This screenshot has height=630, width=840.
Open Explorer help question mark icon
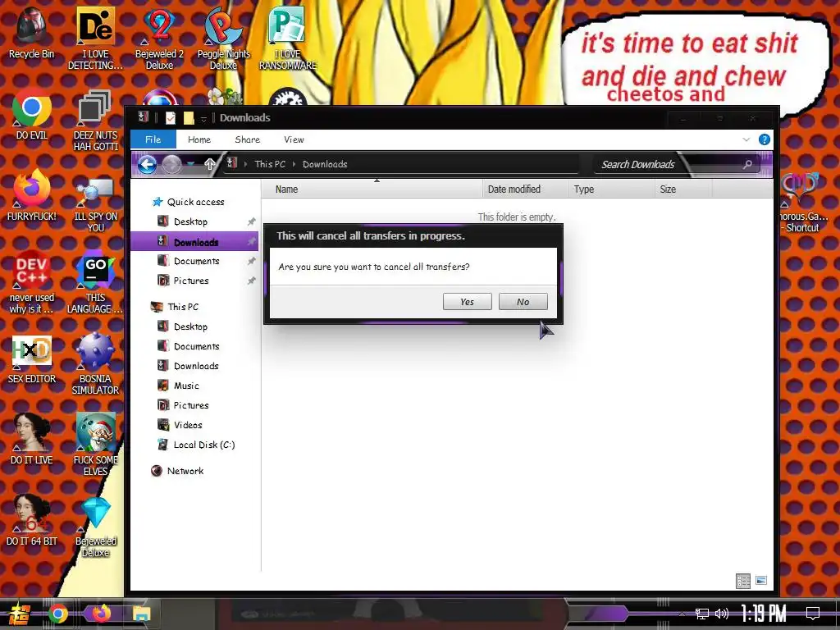pos(765,139)
